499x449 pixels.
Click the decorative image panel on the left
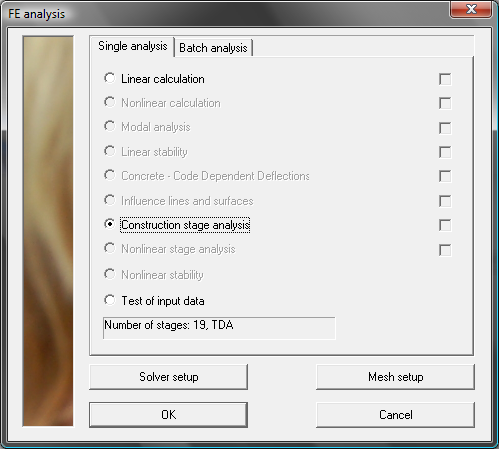48,231
